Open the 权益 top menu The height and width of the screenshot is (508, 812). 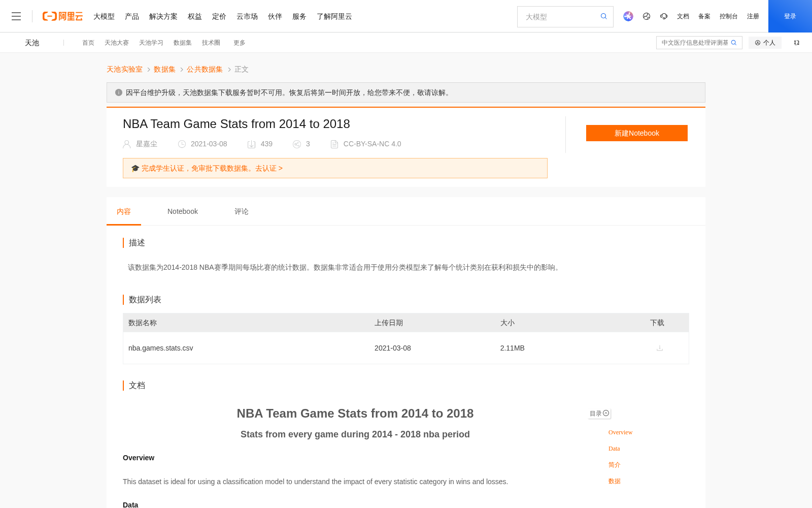coord(195,16)
